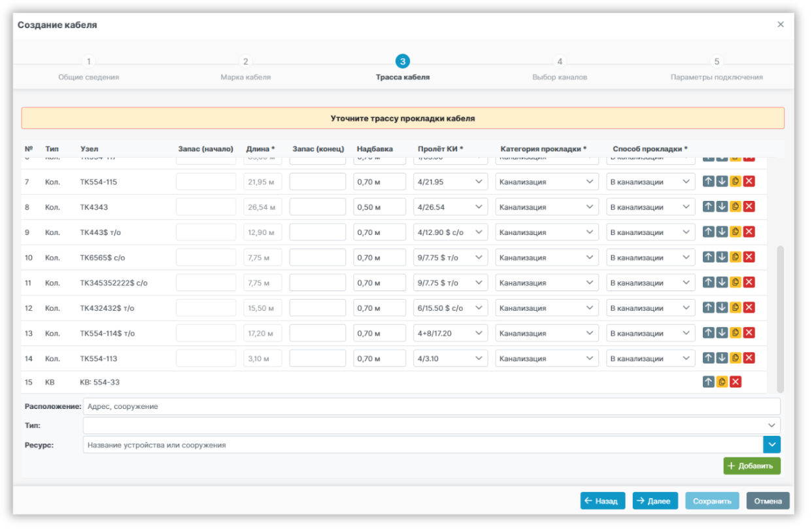This screenshot has width=812, height=532.
Task: Duplicate row 8 TK4343
Action: pos(736,207)
